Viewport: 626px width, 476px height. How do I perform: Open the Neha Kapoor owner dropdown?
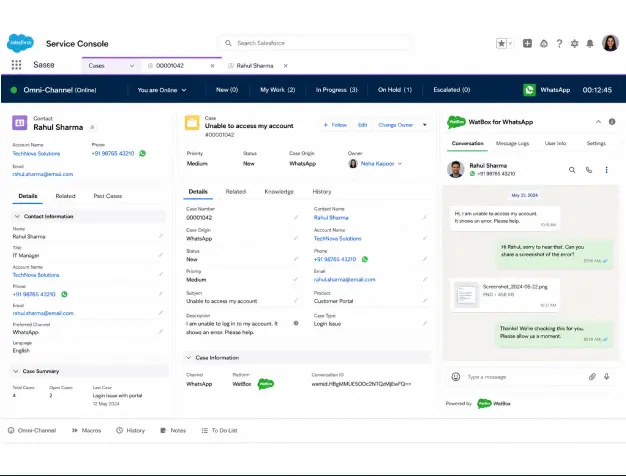pyautogui.click(x=400, y=163)
